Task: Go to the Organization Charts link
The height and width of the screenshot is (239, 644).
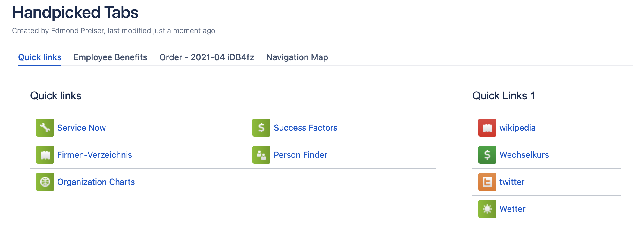Action: [96, 182]
